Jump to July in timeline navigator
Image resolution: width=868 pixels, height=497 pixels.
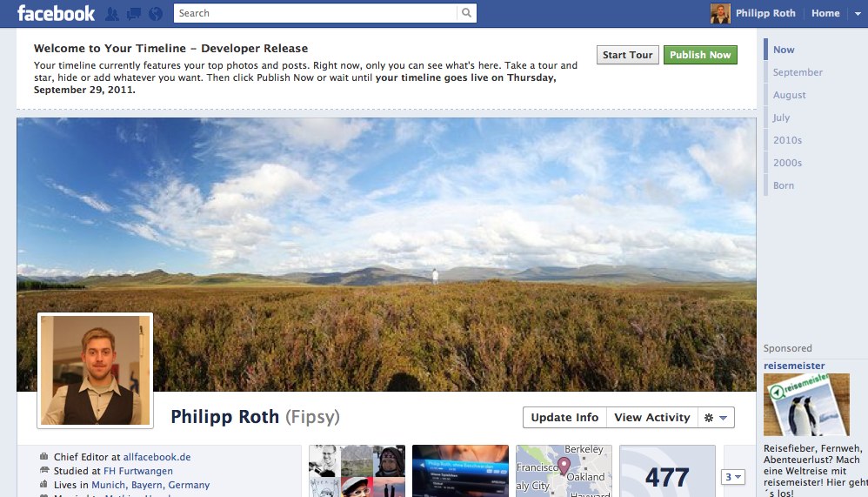point(781,118)
